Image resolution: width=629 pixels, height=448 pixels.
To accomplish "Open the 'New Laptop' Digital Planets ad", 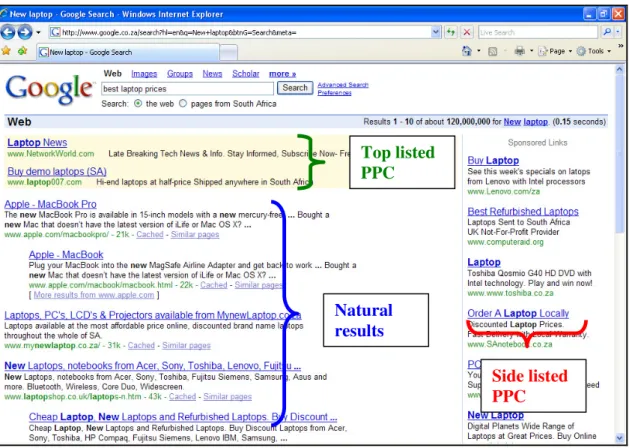I will coord(495,415).
